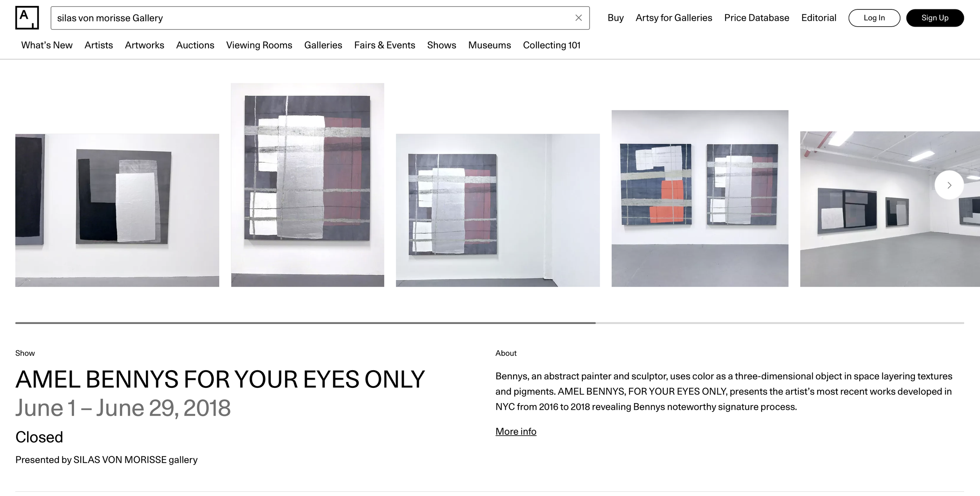Image resolution: width=980 pixels, height=496 pixels.
Task: Open Fairs & Events
Action: pos(385,45)
